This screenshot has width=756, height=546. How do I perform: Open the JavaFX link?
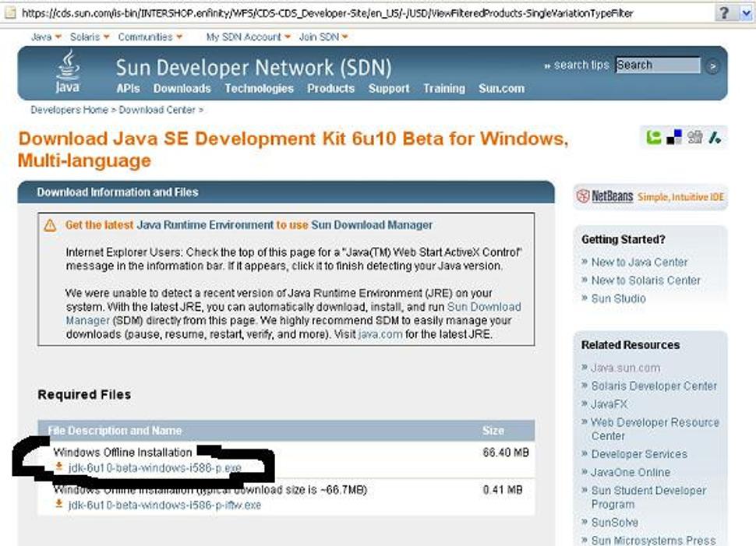pos(609,404)
